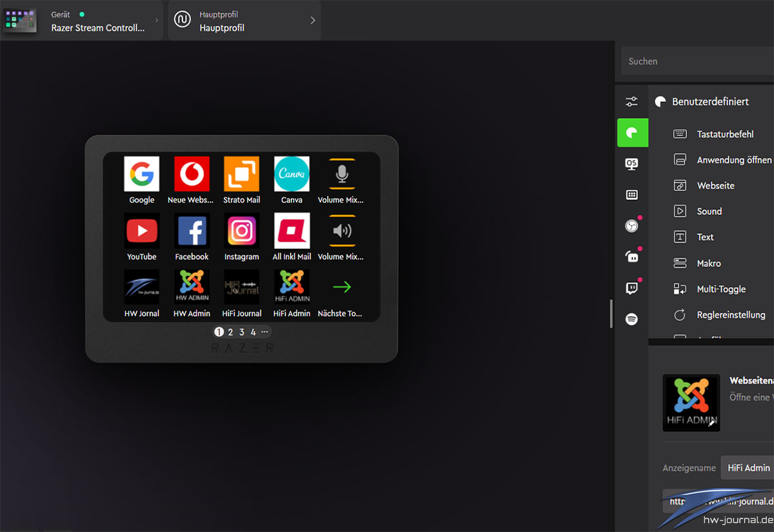
Task: Switch to touch page 2
Action: point(230,332)
